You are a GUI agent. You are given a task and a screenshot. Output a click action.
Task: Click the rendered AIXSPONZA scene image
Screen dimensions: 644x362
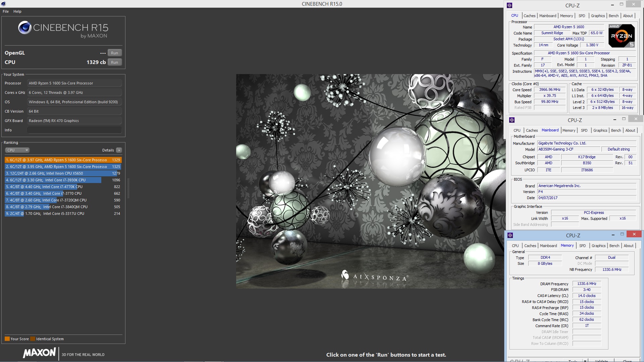click(370, 181)
